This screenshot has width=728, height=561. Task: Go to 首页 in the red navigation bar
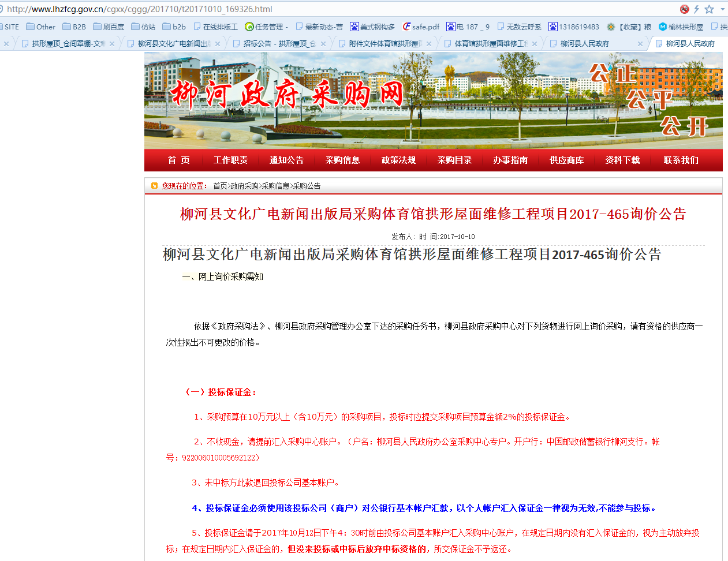click(178, 160)
